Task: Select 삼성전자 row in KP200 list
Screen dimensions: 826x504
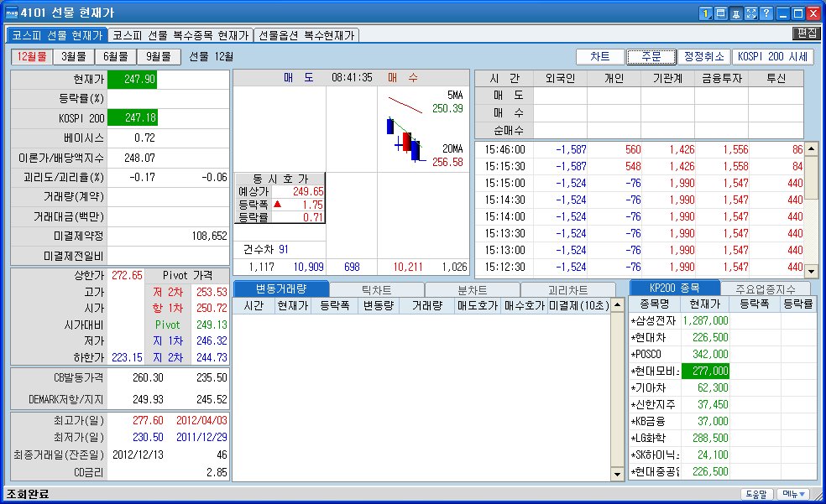Action: [x=655, y=320]
